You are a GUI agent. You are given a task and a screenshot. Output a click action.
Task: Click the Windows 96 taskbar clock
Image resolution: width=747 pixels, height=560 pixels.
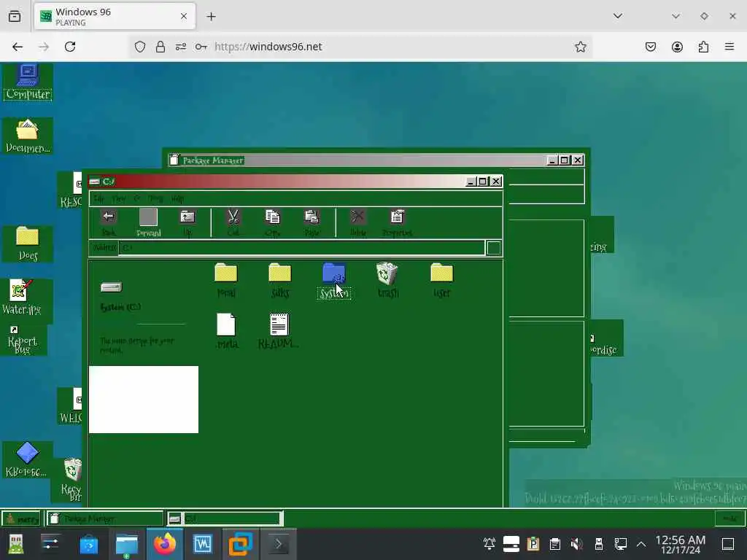(x=729, y=518)
